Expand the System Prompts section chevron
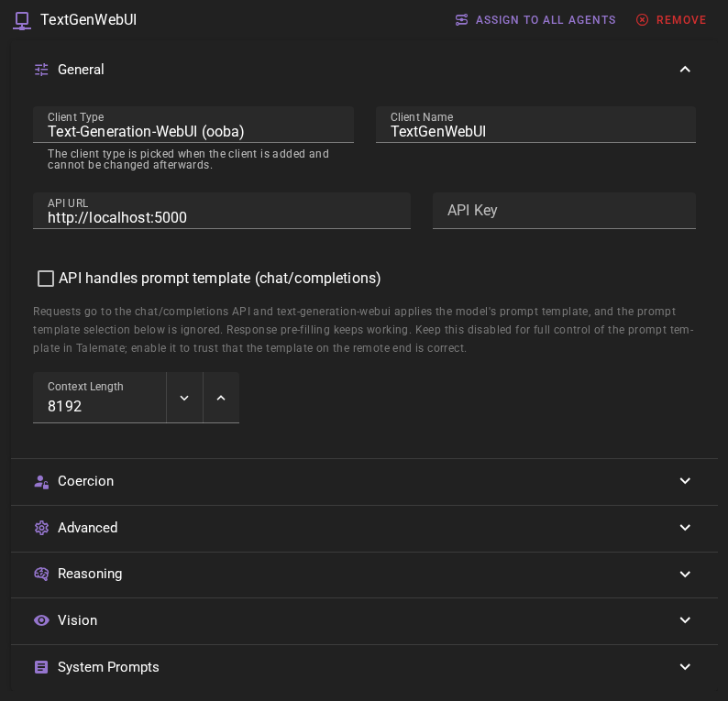 [x=685, y=667]
